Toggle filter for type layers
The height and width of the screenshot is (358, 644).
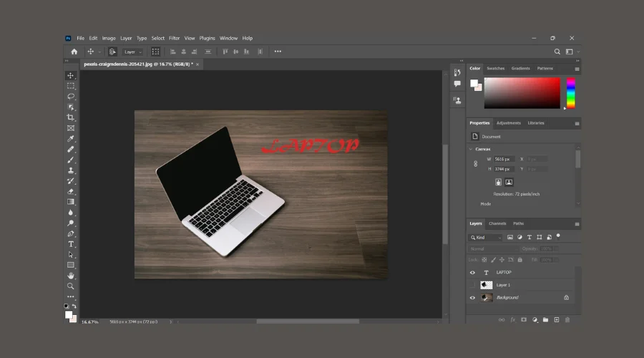pos(530,237)
